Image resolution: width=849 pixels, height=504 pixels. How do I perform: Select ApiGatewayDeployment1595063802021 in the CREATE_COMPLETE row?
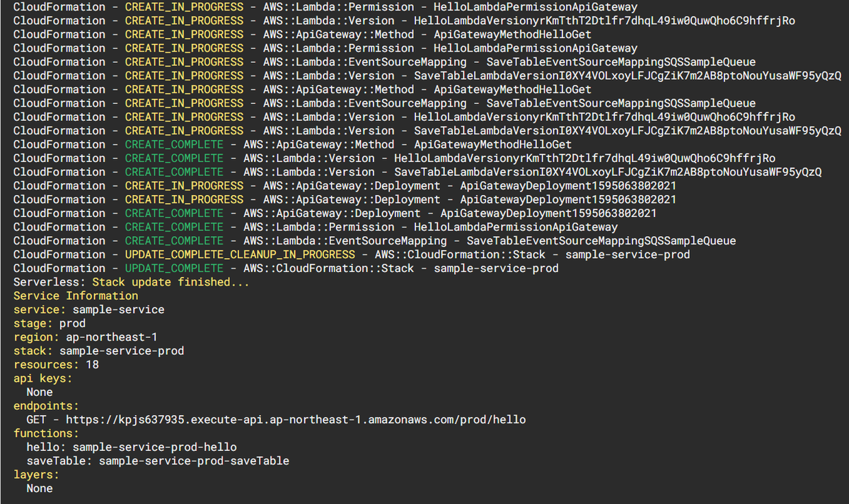[x=548, y=213]
